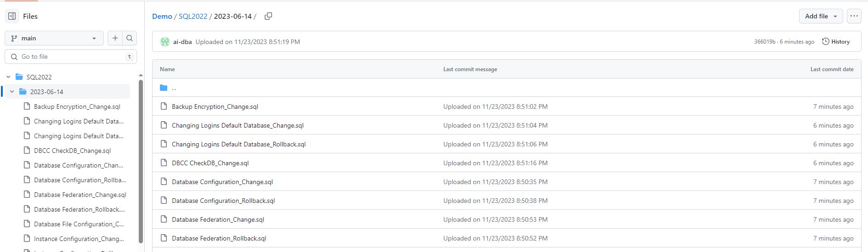The height and width of the screenshot is (252, 868).
Task: Collapse the 2023-06-14 folder chevron
Action: coord(12,92)
